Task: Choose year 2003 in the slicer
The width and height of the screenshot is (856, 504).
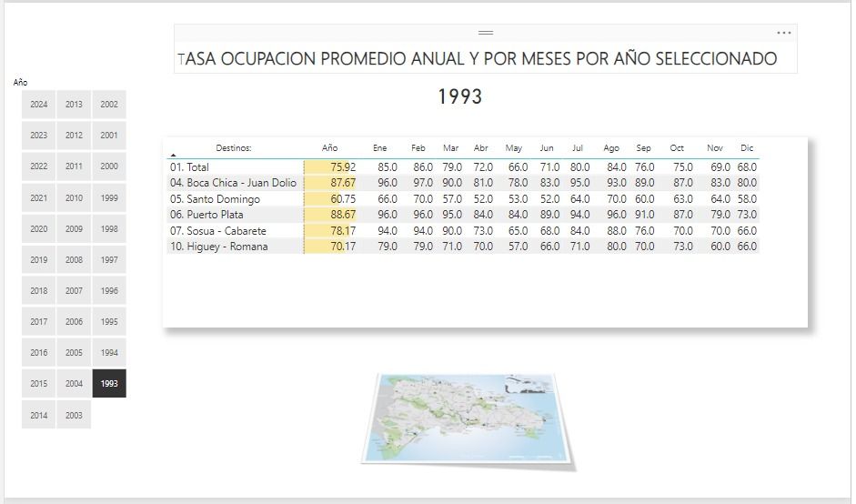Action: (x=74, y=415)
